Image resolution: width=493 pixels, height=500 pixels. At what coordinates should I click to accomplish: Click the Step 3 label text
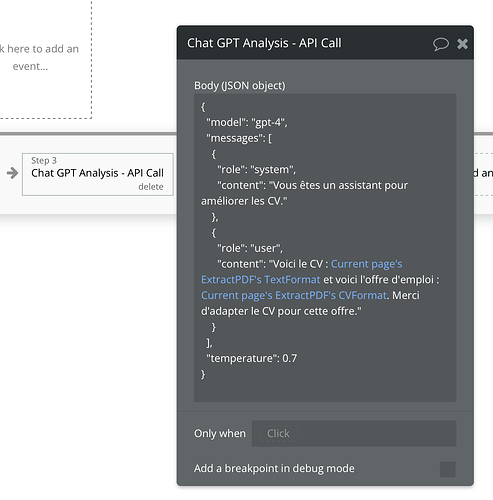point(44,160)
